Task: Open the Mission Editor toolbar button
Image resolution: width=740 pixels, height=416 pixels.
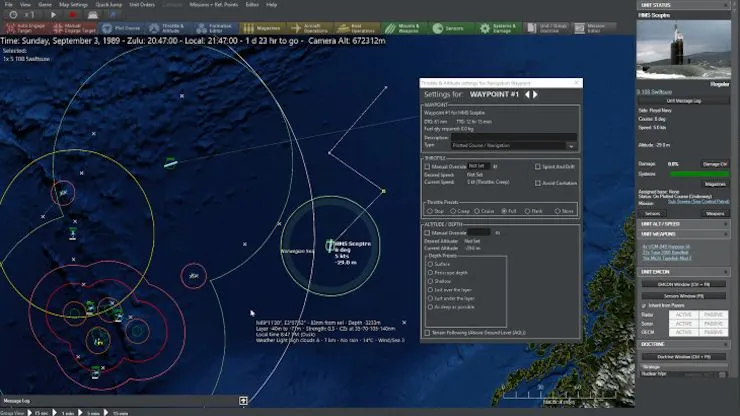Action: (594, 28)
